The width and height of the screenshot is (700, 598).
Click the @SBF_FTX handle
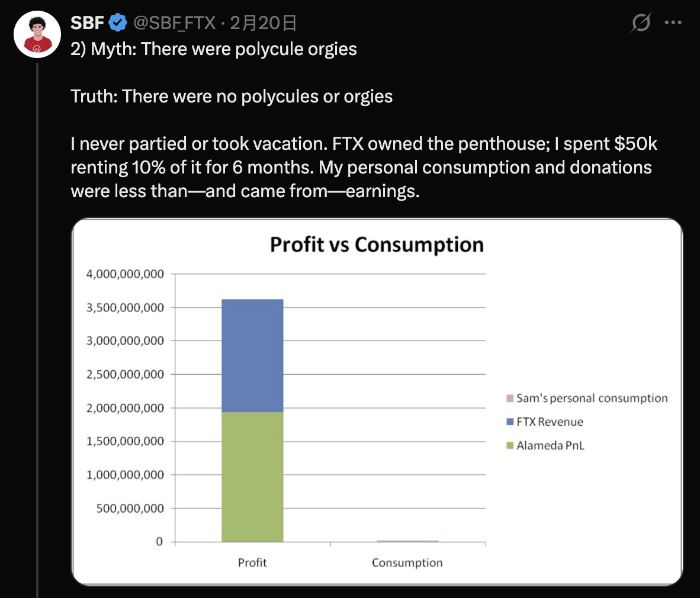(175, 23)
